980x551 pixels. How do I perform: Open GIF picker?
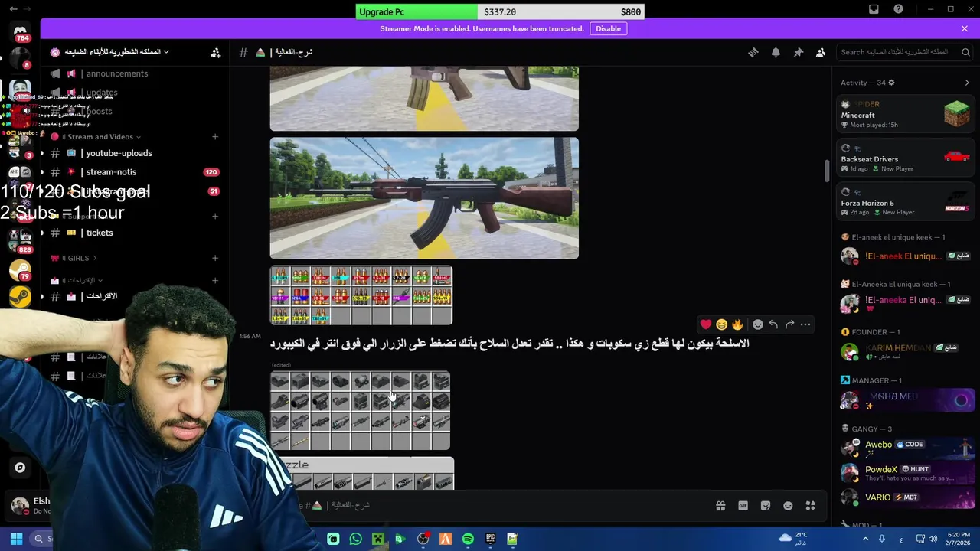pos(743,506)
